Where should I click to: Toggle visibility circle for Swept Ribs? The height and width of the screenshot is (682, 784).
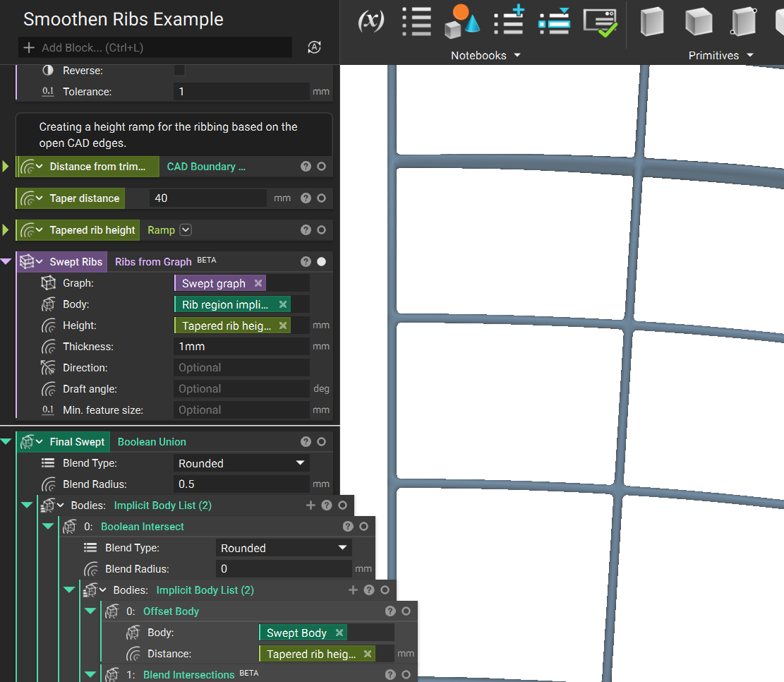(322, 262)
